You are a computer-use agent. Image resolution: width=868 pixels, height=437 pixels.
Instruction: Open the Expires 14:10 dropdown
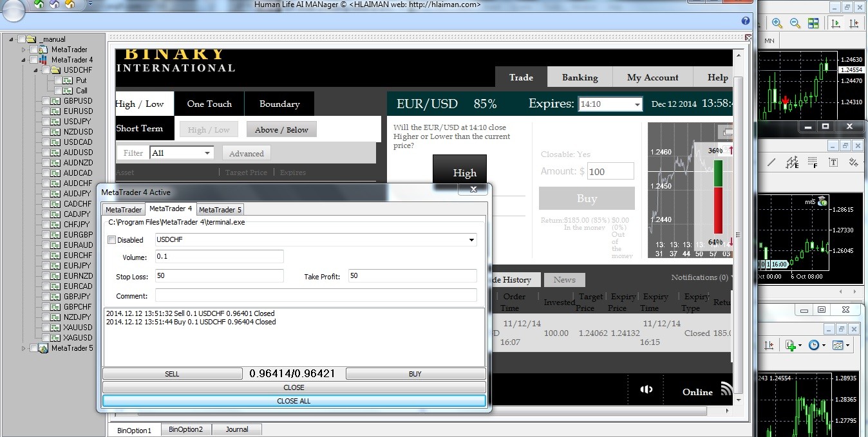[637, 104]
